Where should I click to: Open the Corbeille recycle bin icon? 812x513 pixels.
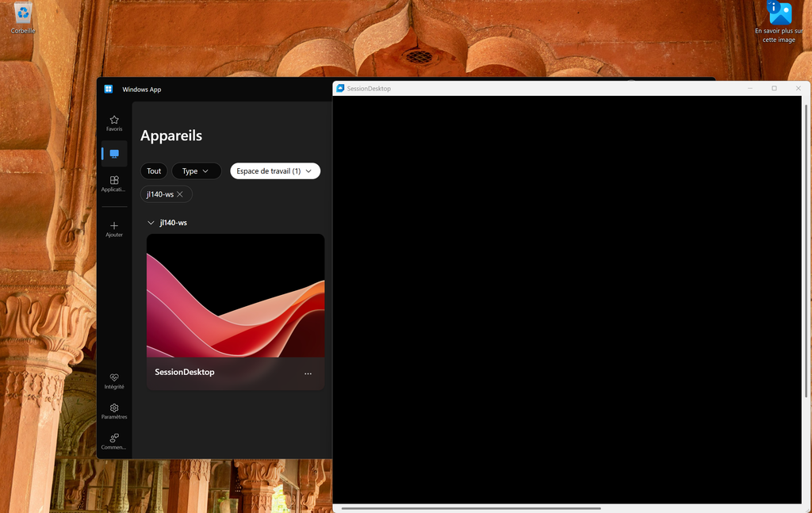click(x=23, y=17)
